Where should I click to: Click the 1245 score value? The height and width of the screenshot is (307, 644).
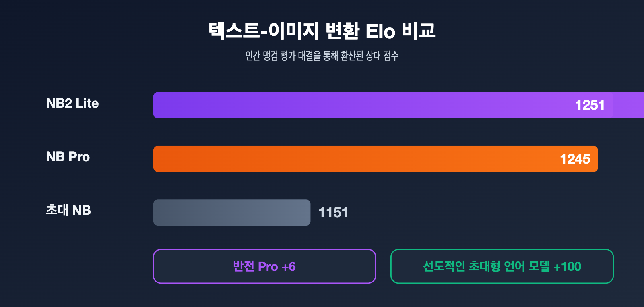pyautogui.click(x=575, y=159)
